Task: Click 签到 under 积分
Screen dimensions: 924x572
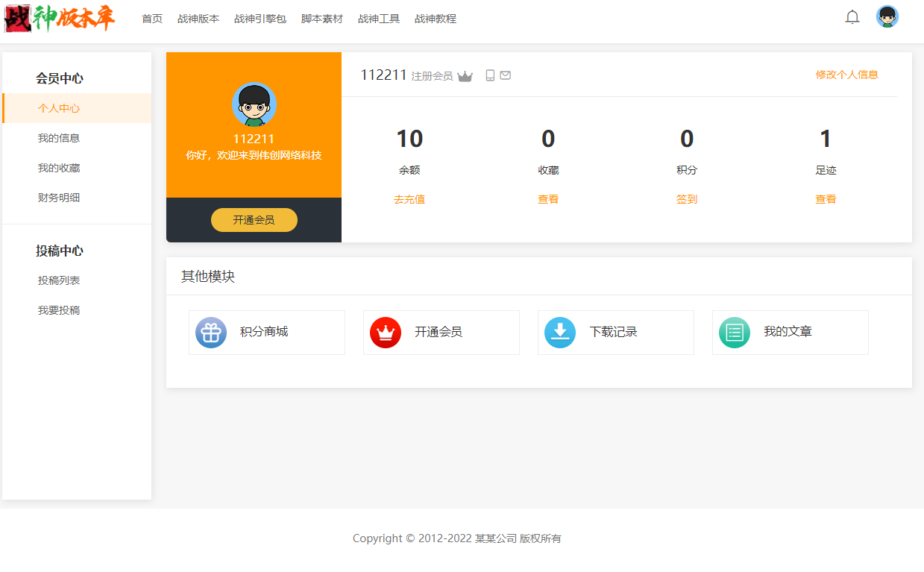Action: (x=687, y=199)
